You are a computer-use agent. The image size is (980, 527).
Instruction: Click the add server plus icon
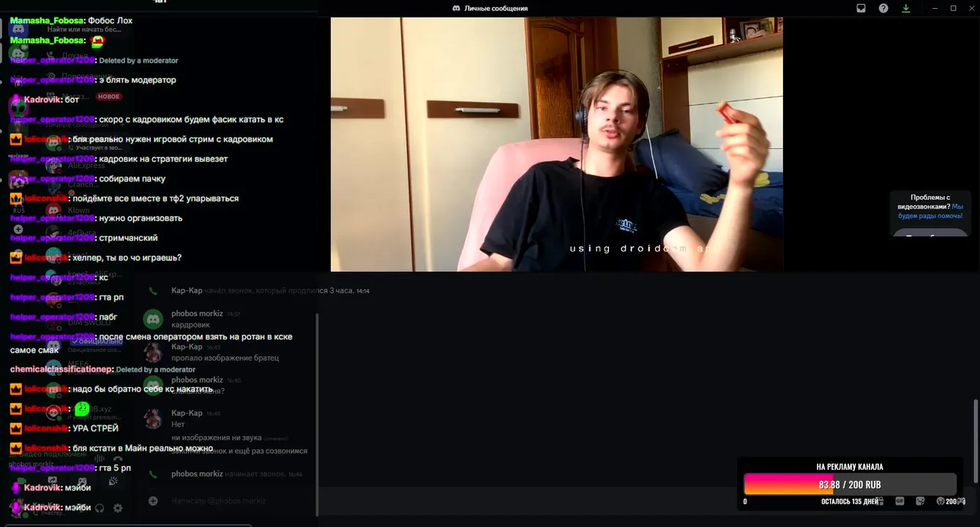tap(18, 229)
